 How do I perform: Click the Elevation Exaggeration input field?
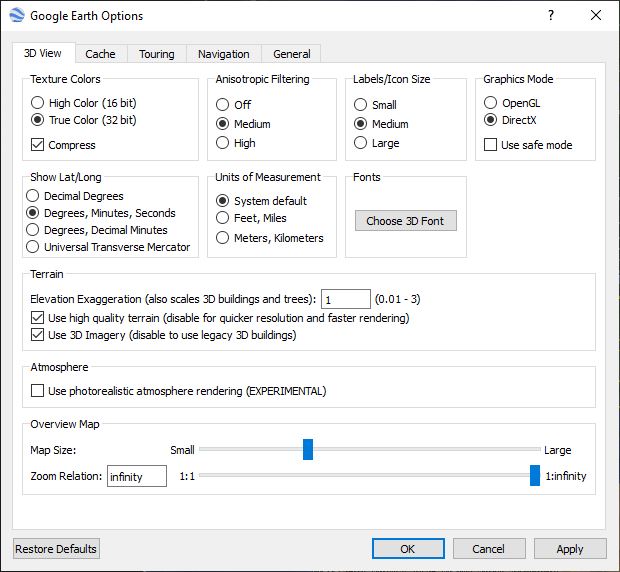click(x=346, y=299)
